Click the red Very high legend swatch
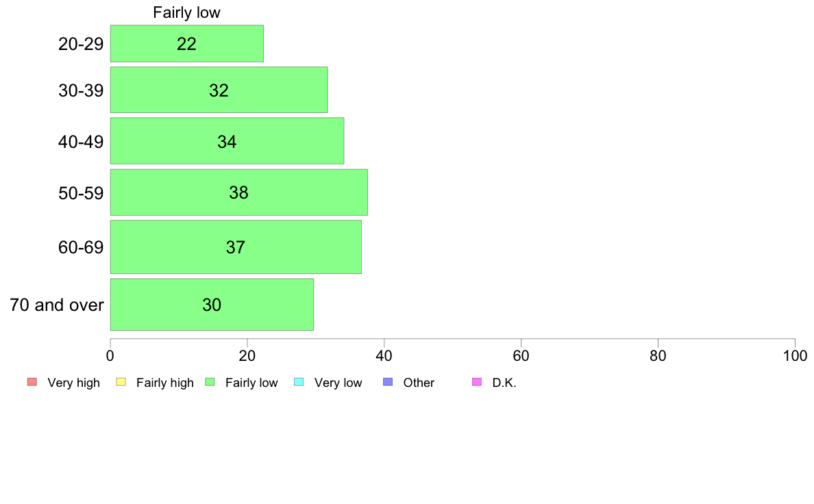Viewport: 814px width, 504px height. pos(32,382)
